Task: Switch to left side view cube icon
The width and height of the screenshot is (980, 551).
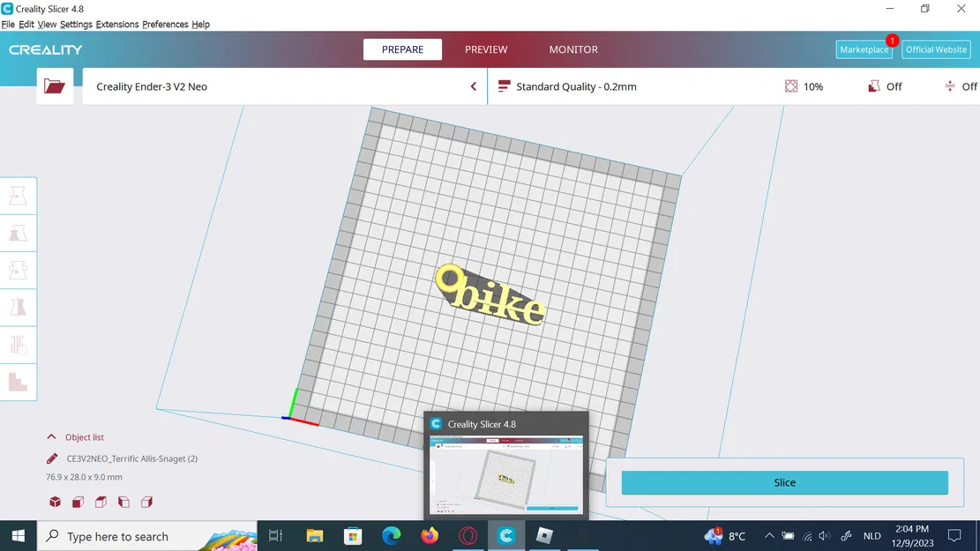Action: (123, 502)
